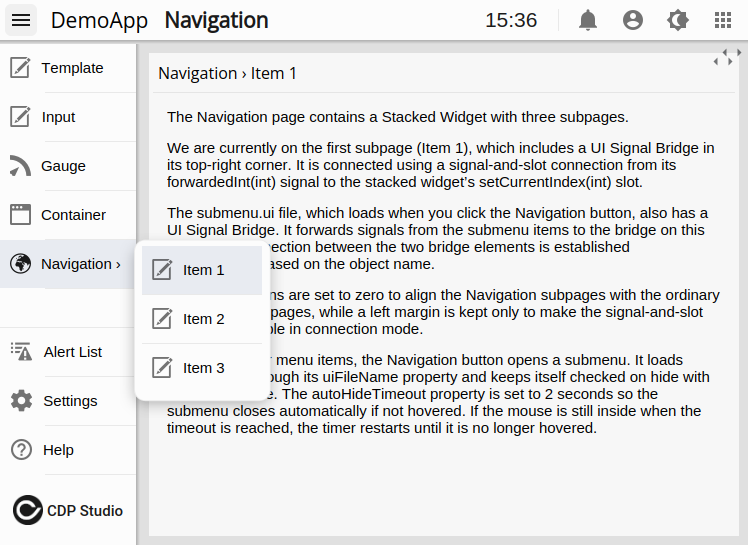Go to the Input page
Screen dimensions: 748x545
pos(68,117)
